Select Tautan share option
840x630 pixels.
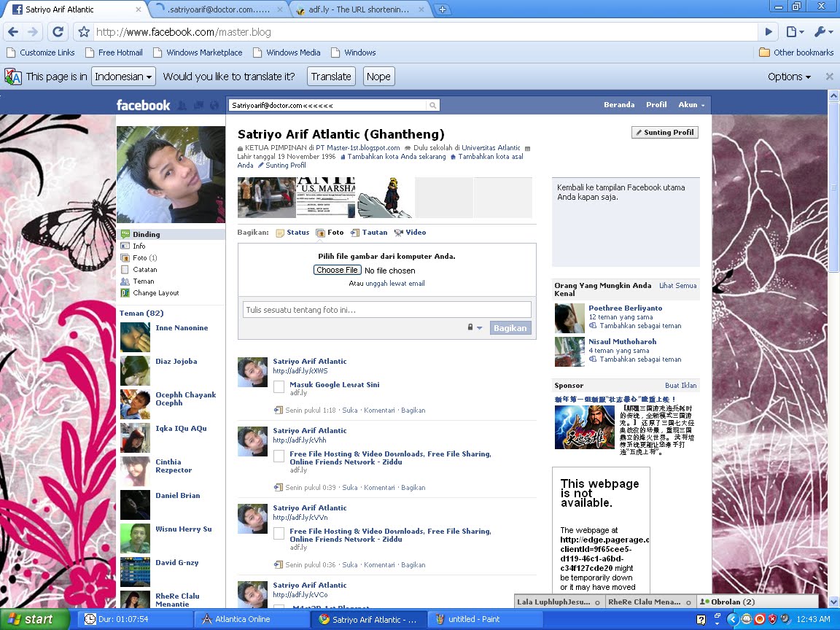point(369,233)
